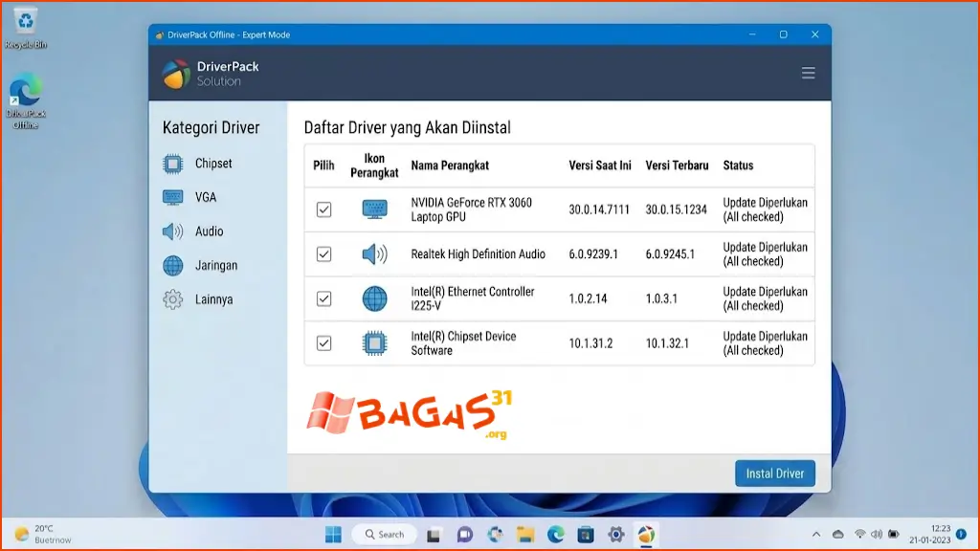Open File Explorer from the taskbar

(x=525, y=535)
